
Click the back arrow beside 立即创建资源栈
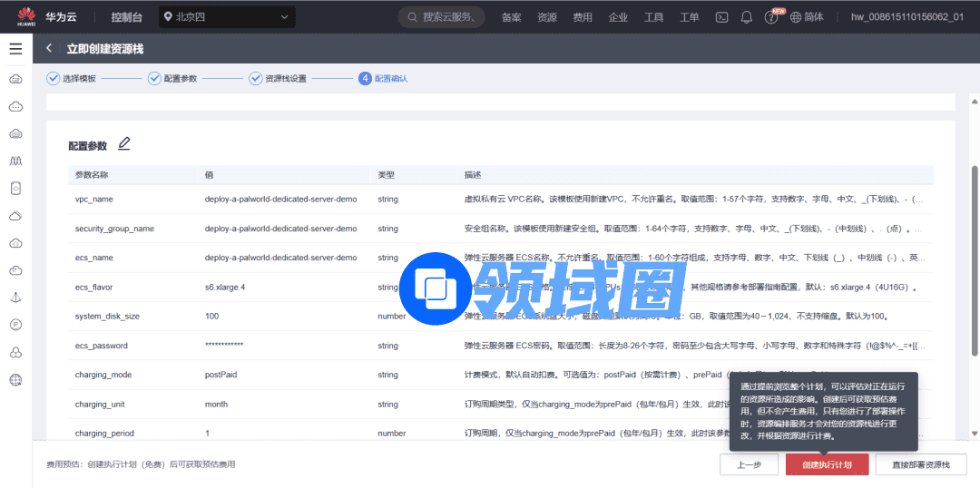tap(49, 49)
